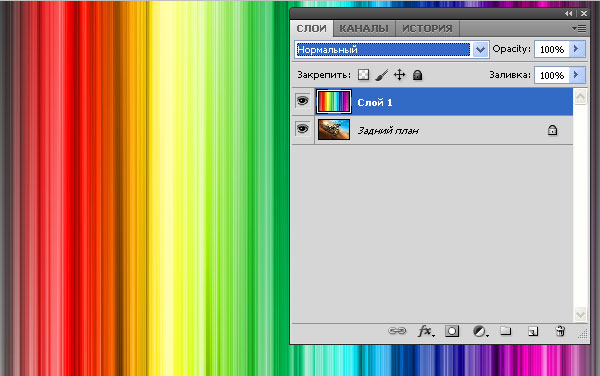Open the fx layer style menu

pos(426,331)
